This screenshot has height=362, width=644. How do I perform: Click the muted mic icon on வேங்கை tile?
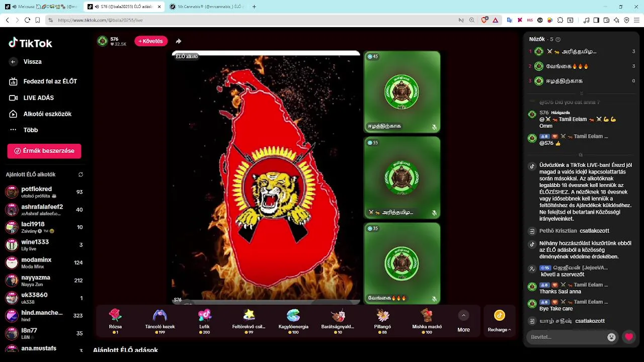pos(434,298)
